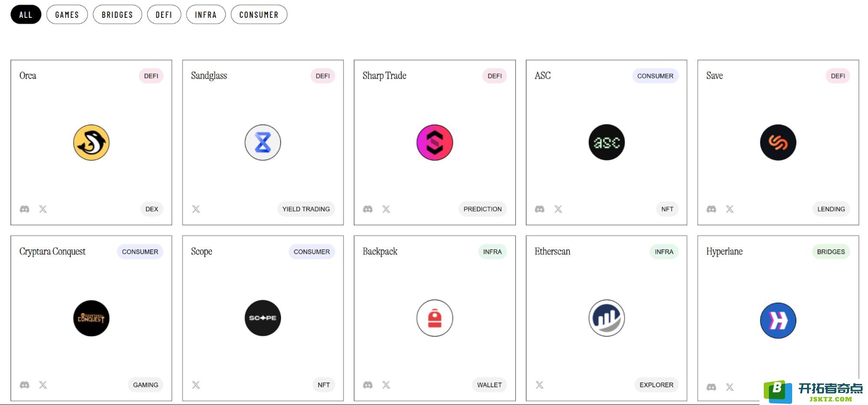Open the Backpack red bag logo
Viewport: 868px width, 405px height.
coord(435,318)
